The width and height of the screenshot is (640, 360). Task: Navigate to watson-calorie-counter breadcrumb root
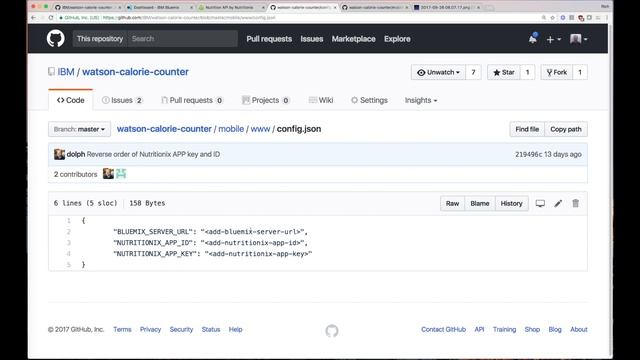(x=164, y=129)
